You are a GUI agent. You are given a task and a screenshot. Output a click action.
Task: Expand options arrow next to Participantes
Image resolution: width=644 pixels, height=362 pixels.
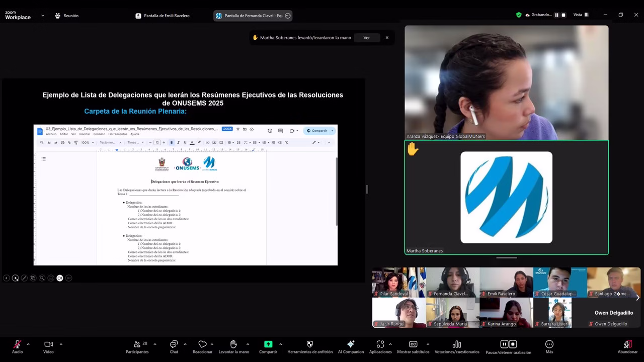[154, 344]
